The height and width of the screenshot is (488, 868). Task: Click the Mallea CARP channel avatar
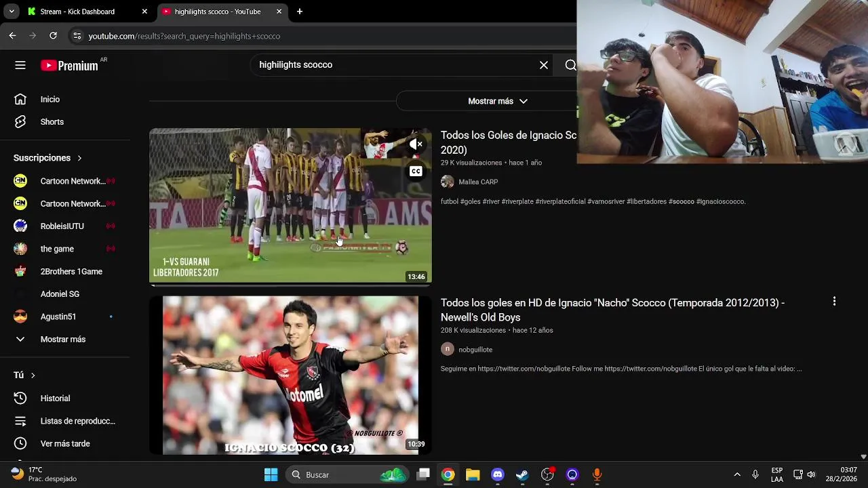[448, 182]
